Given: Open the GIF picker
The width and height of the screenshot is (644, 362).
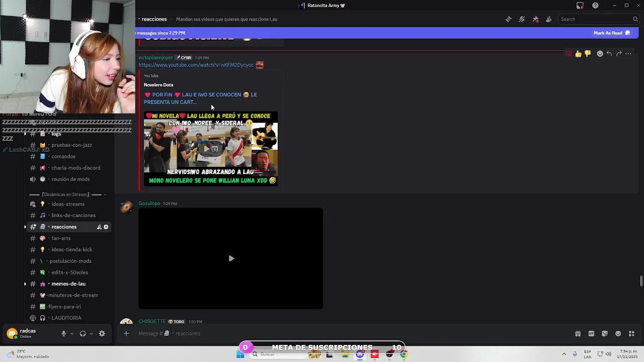Looking at the screenshot, I should [591, 333].
